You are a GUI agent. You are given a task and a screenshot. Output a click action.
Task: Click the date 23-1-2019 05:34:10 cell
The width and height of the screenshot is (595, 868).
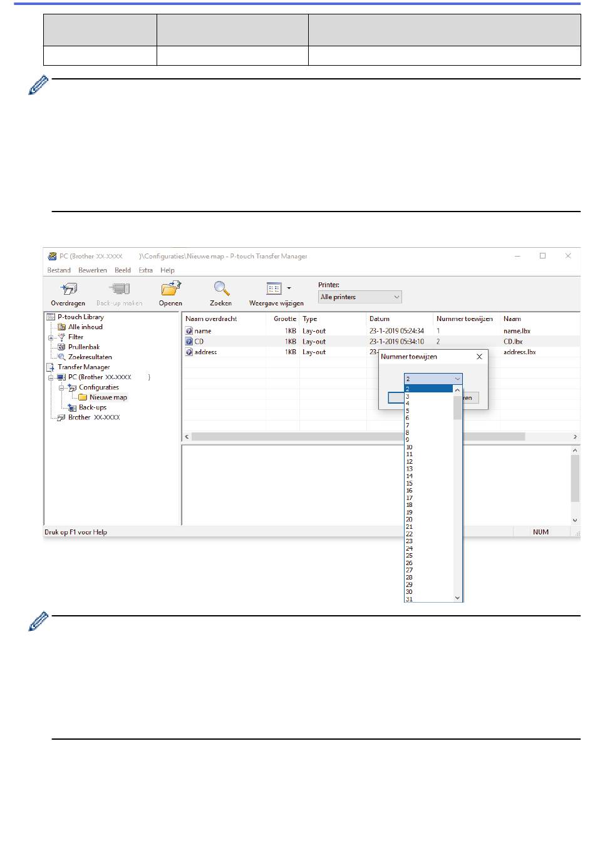click(396, 342)
